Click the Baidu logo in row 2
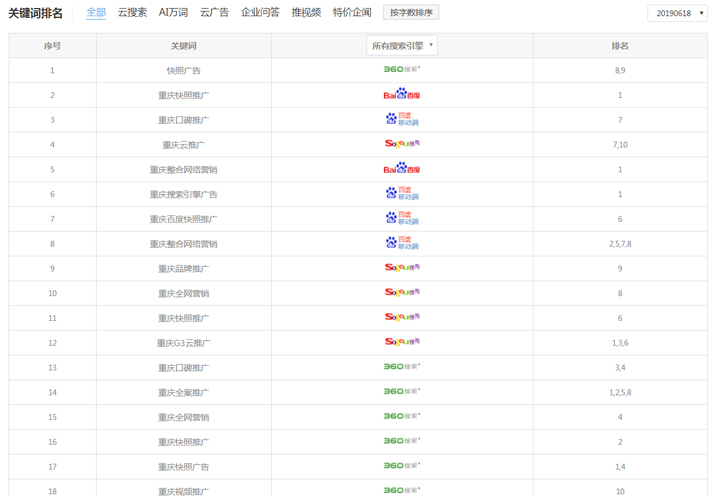Screen dimensions: 720x496 click(402, 94)
